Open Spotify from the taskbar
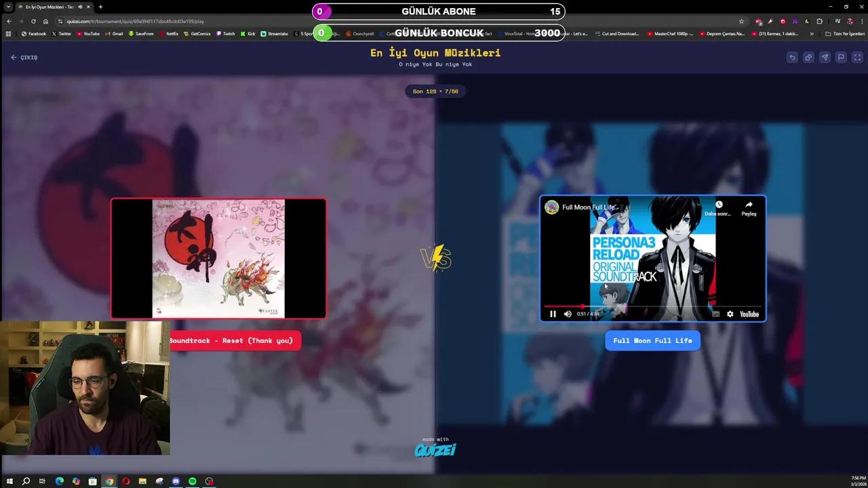The image size is (868, 488). click(x=193, y=481)
